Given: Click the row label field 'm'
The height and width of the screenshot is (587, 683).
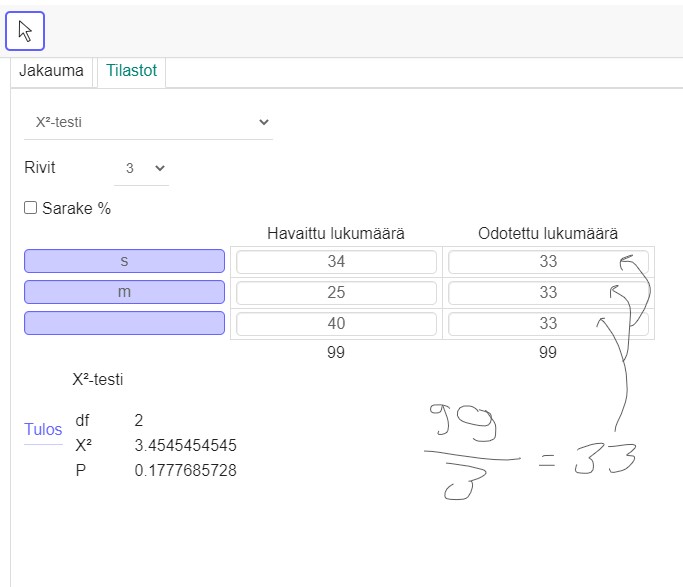Looking at the screenshot, I should tap(124, 293).
